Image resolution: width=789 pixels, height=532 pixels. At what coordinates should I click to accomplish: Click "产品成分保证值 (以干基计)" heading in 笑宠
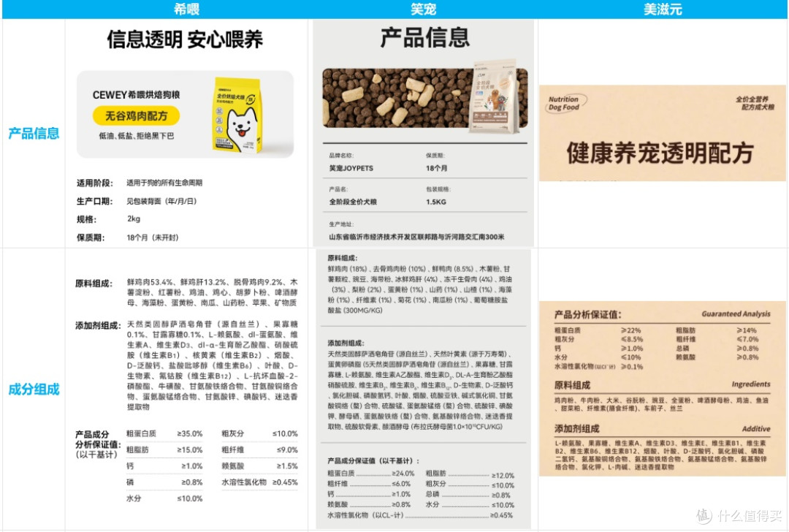(x=373, y=461)
